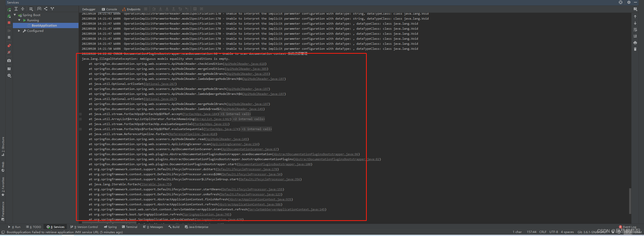Resume program execution icon

9,31
